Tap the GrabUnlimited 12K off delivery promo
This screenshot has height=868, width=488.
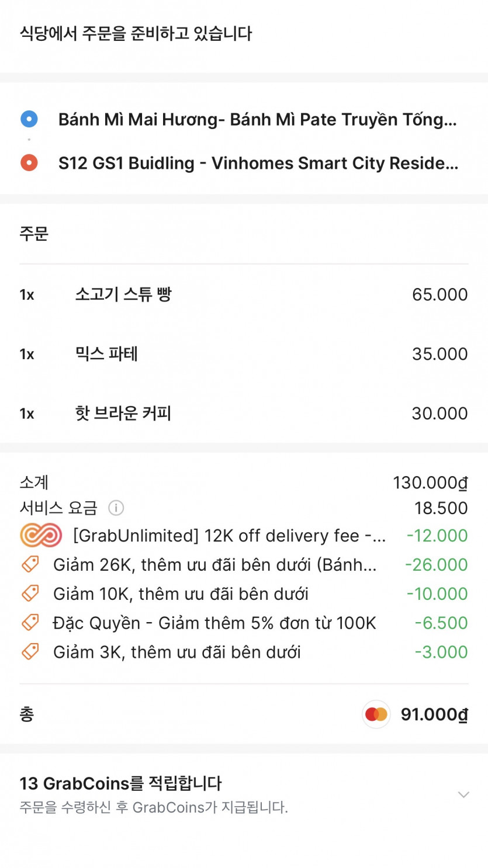[x=229, y=536]
